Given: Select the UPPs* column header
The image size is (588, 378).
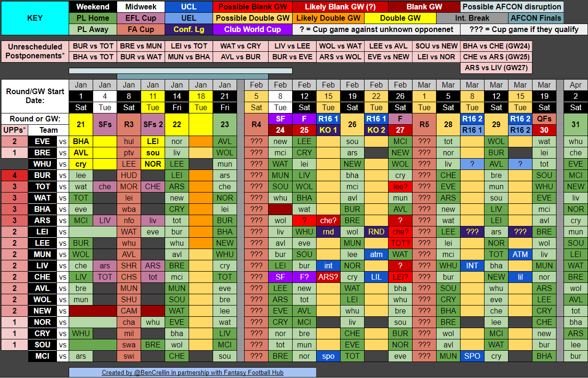Looking at the screenshot, I should click(x=14, y=130).
